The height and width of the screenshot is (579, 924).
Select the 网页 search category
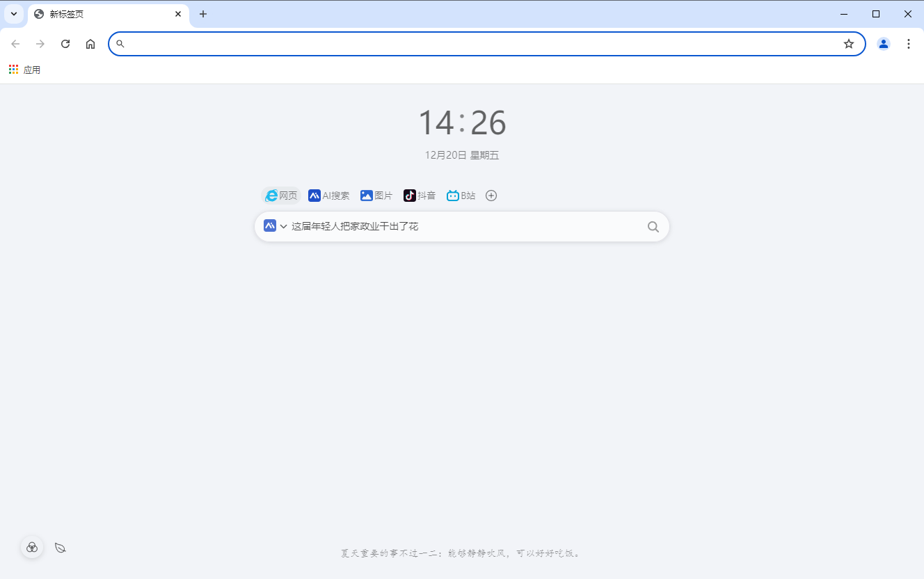pyautogui.click(x=281, y=196)
